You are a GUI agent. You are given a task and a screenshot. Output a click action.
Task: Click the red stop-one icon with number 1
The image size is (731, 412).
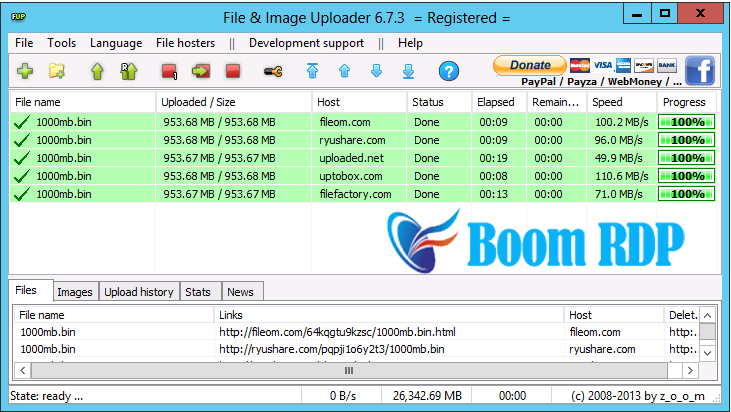[169, 71]
